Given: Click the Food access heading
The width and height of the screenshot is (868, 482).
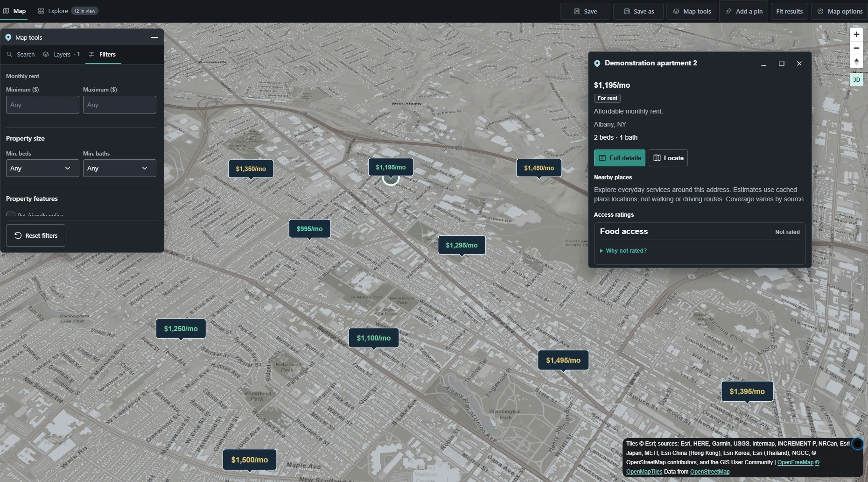Looking at the screenshot, I should point(624,232).
